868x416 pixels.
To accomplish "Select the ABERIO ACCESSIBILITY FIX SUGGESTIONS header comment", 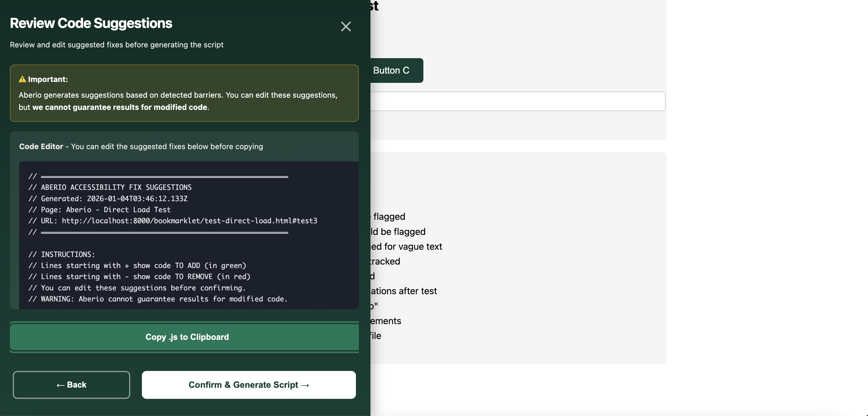I will click(111, 187).
